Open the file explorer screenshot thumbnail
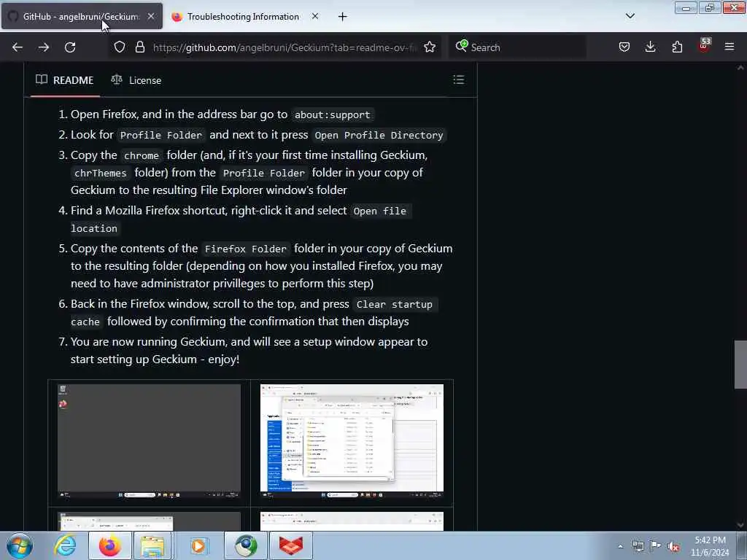This screenshot has width=747, height=560. [352, 441]
